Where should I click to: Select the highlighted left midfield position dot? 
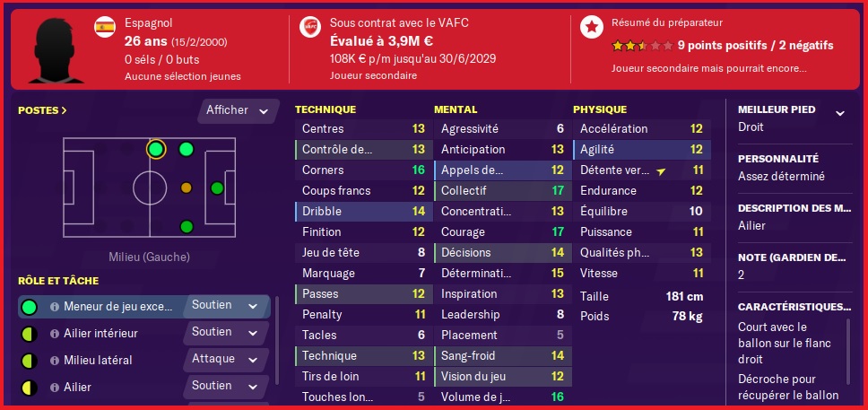tap(156, 149)
